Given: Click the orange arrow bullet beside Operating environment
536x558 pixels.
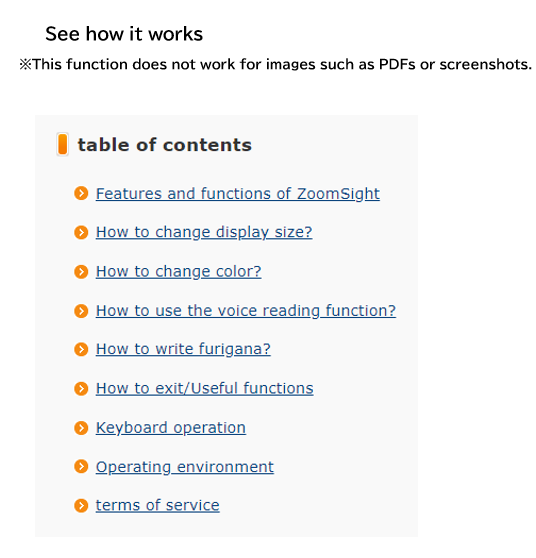Looking at the screenshot, I should (81, 467).
